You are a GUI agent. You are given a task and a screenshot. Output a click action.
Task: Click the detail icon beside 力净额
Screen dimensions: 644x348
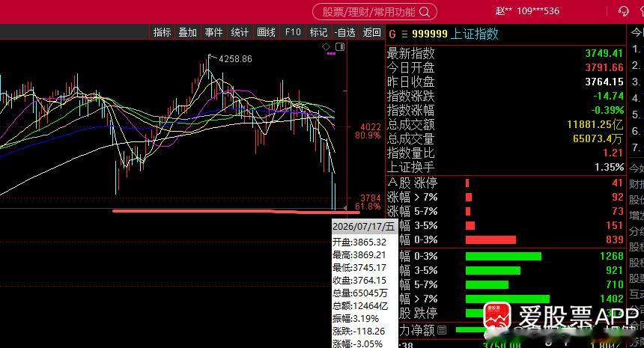pos(442,330)
